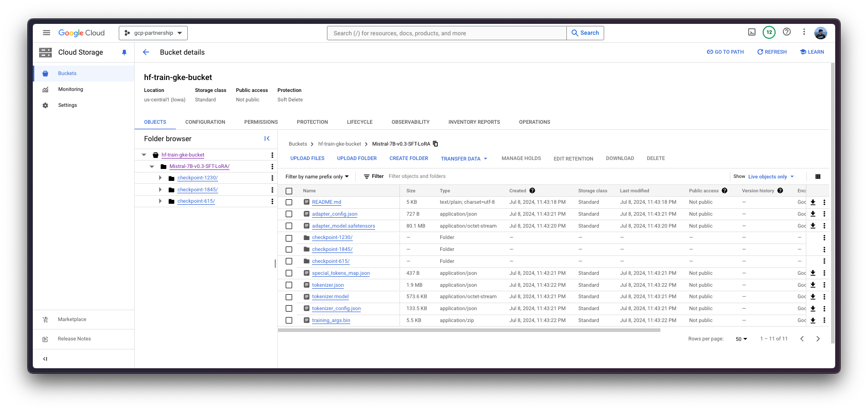The width and height of the screenshot is (868, 410).
Task: Download README.md with its download icon
Action: (x=813, y=202)
